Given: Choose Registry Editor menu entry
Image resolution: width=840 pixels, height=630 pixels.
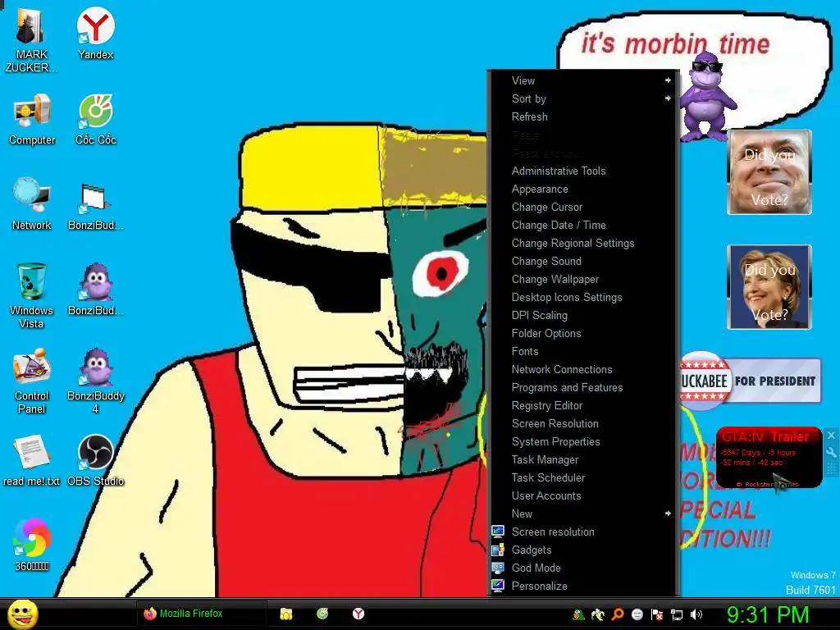Looking at the screenshot, I should 584,405.
